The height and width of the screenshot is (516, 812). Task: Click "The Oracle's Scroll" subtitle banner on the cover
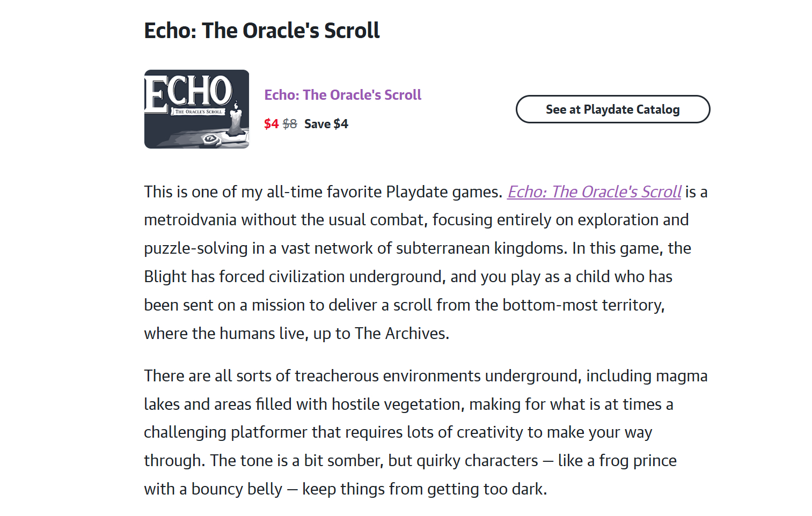click(x=198, y=112)
